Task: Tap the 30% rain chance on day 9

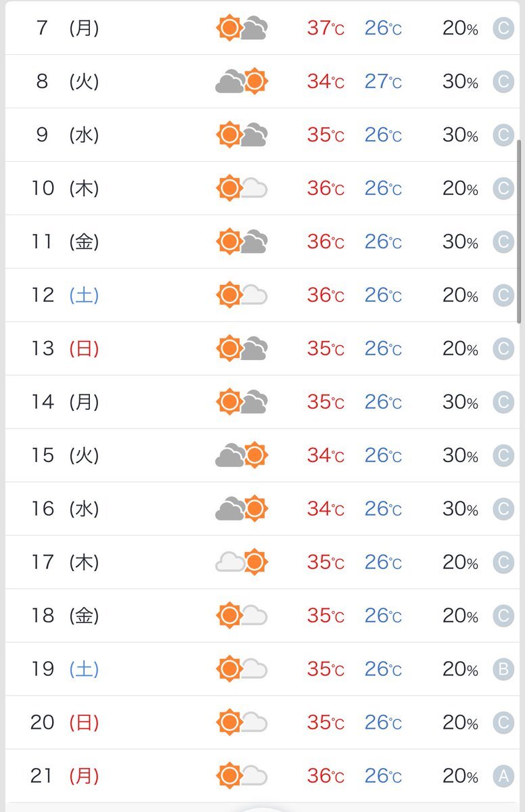Action: 461,135
